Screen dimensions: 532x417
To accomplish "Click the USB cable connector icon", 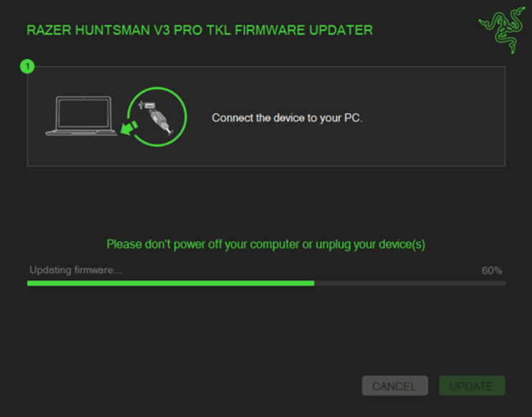I will tap(160, 120).
